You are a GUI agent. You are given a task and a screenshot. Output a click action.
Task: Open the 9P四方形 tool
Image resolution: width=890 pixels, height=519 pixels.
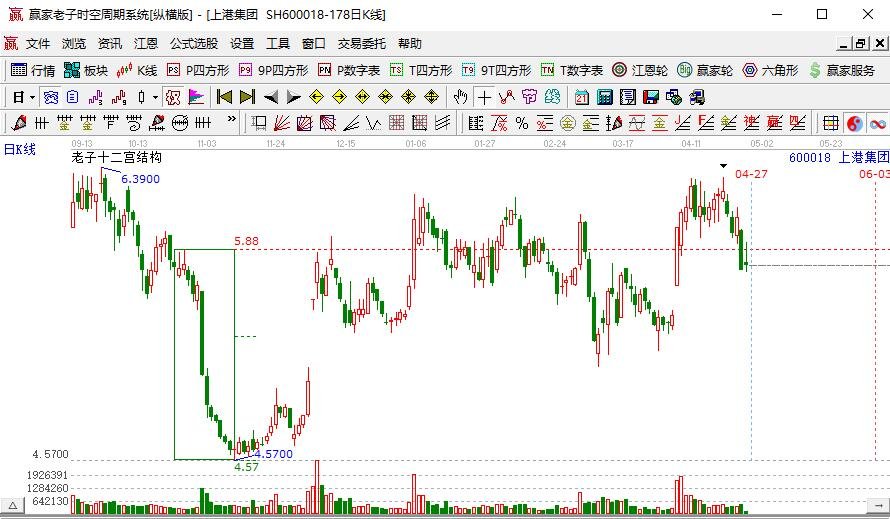click(x=274, y=70)
